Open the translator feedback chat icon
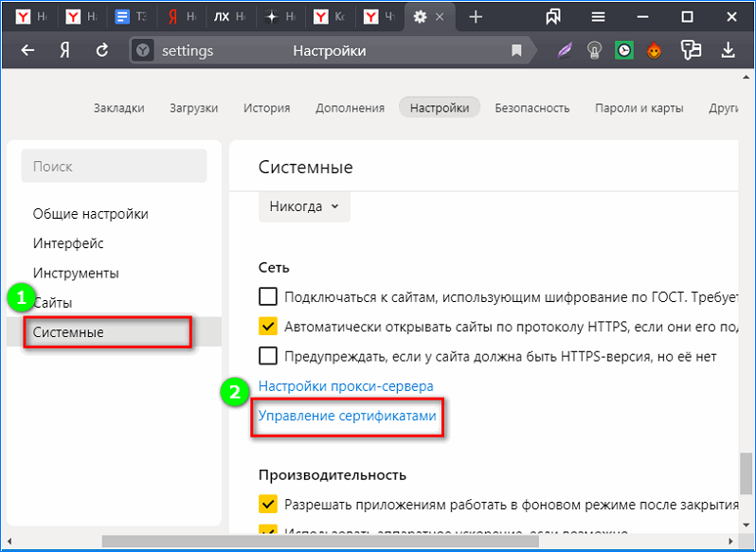 tap(691, 50)
